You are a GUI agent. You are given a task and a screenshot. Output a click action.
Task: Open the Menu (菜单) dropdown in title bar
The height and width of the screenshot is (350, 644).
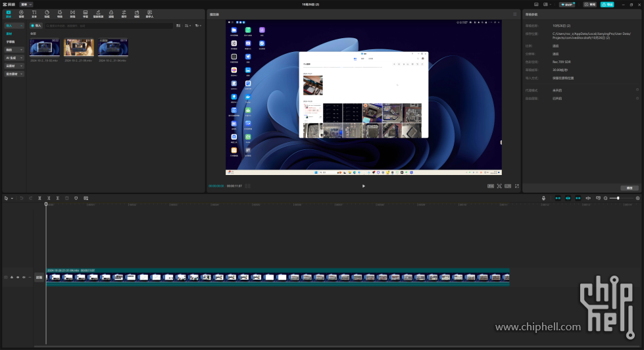click(26, 5)
